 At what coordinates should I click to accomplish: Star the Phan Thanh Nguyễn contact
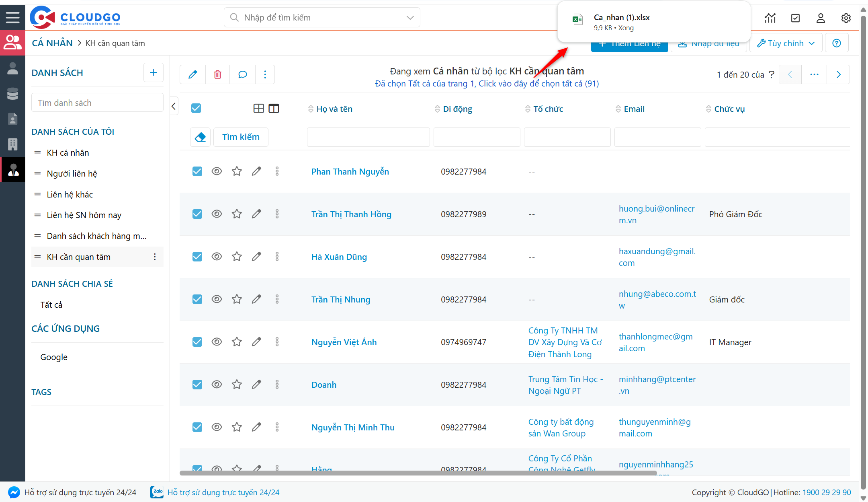pos(237,171)
